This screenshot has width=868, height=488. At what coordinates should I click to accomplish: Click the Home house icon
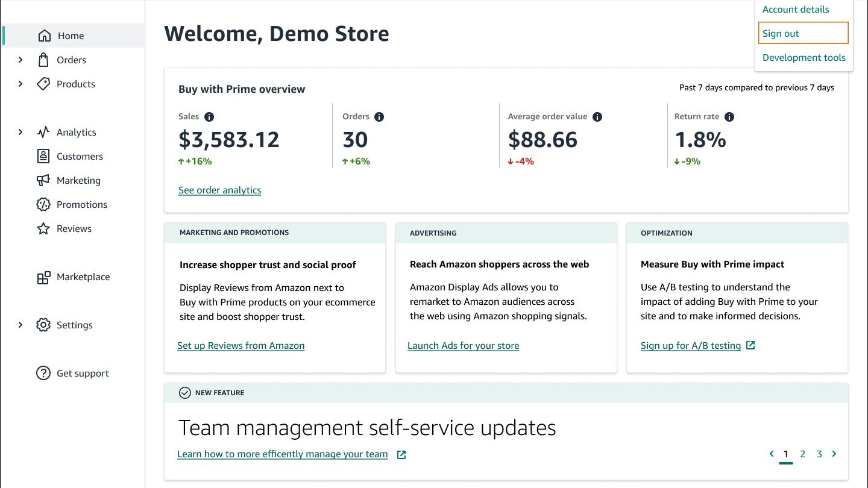pos(44,36)
